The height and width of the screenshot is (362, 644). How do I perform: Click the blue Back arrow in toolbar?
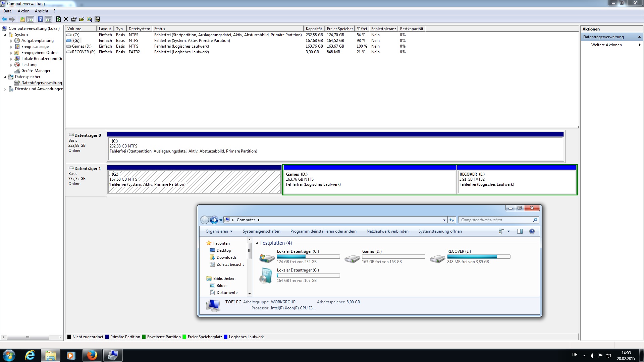(4, 19)
